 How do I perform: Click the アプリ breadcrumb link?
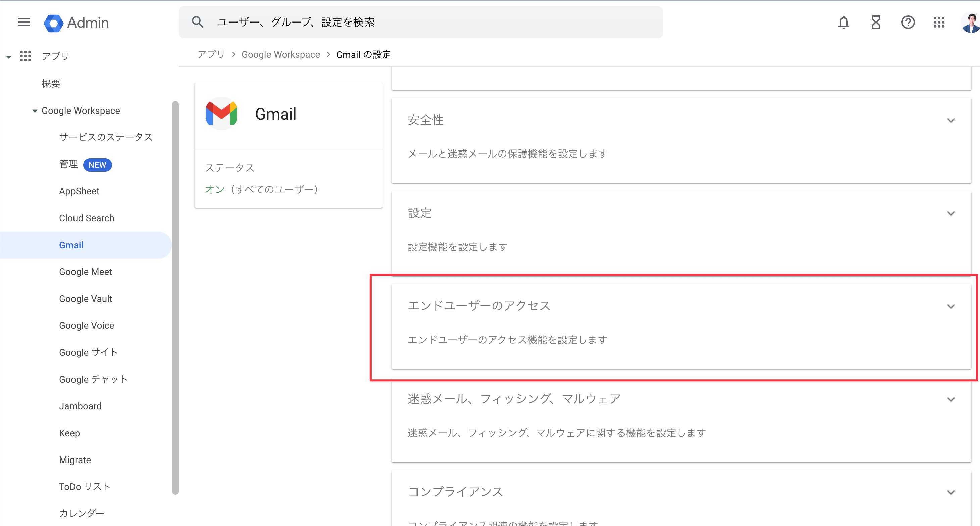211,55
